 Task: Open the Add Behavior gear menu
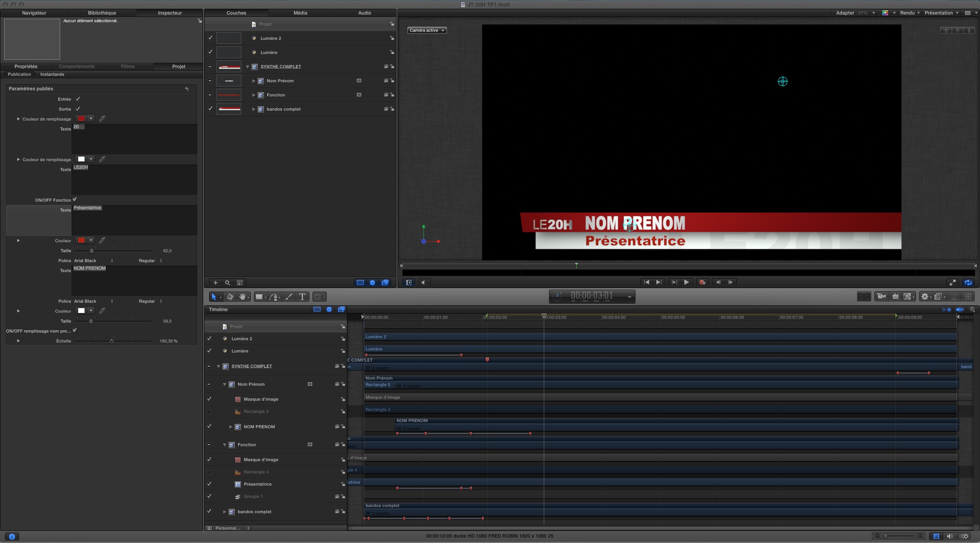coord(926,297)
